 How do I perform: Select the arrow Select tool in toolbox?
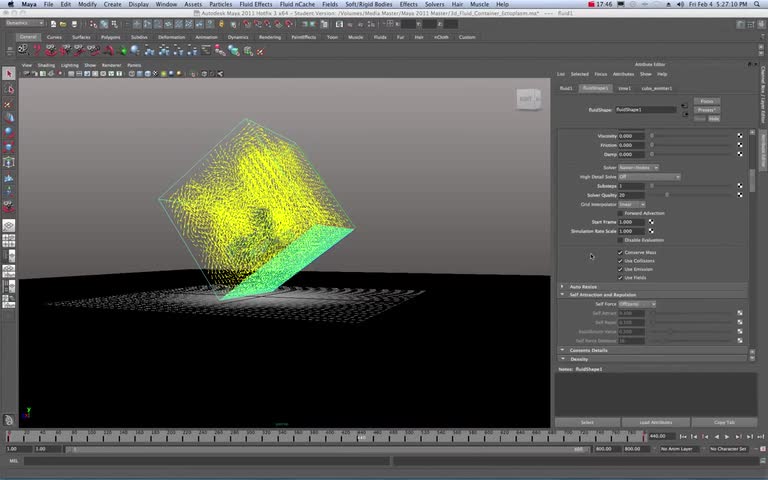click(9, 74)
